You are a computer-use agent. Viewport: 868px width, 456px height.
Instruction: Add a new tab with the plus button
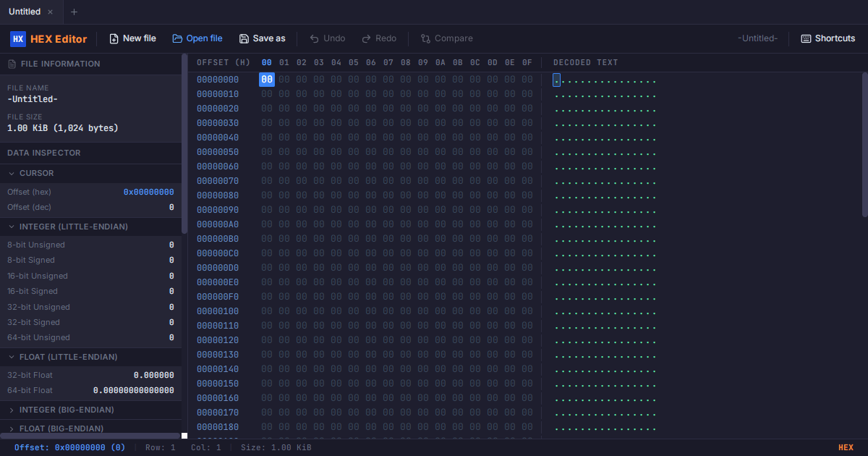[x=74, y=12]
